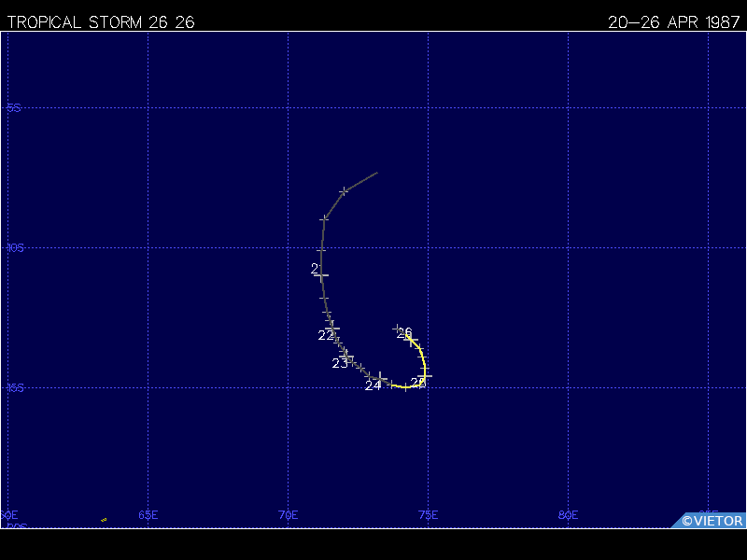Click the VIETOR copyright badge

point(712,521)
